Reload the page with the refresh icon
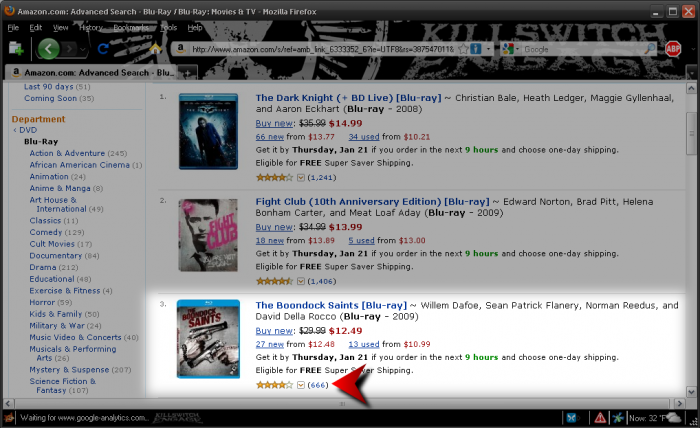This screenshot has width=700, height=428. 103,49
